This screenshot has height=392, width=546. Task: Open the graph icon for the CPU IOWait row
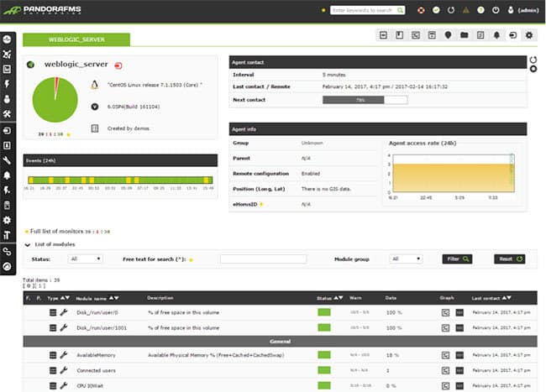tap(445, 386)
